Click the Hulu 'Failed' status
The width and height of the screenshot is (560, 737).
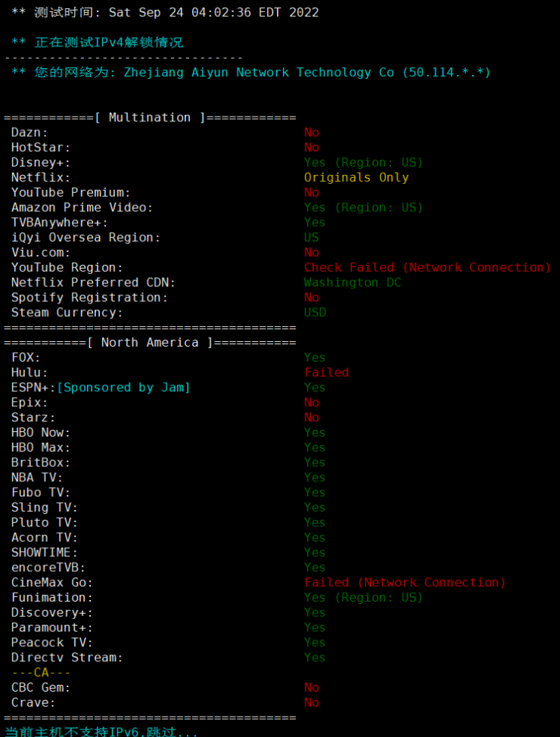click(x=327, y=373)
